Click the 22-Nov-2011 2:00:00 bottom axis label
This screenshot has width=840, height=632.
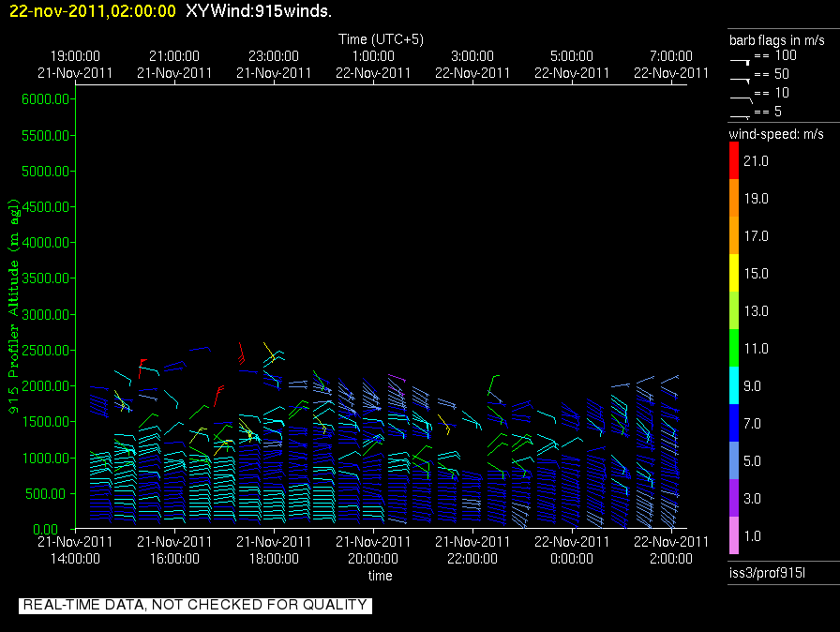click(671, 550)
